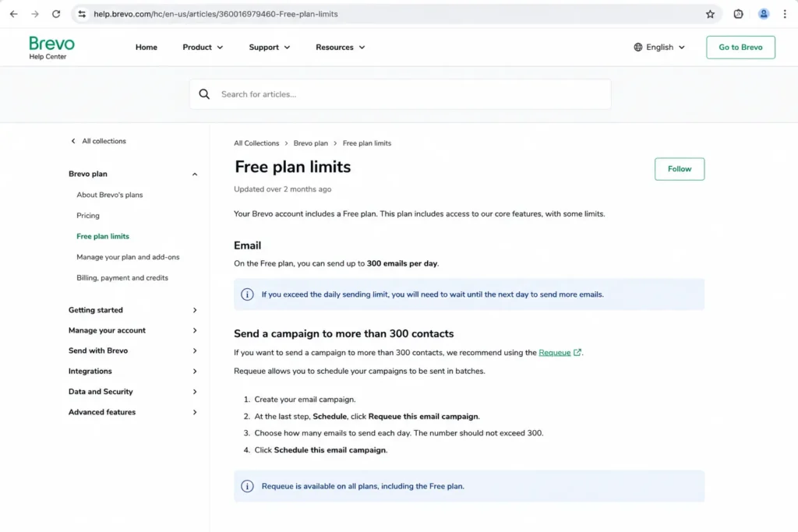The image size is (798, 532).
Task: Open the Resources dropdown menu
Action: pos(340,48)
